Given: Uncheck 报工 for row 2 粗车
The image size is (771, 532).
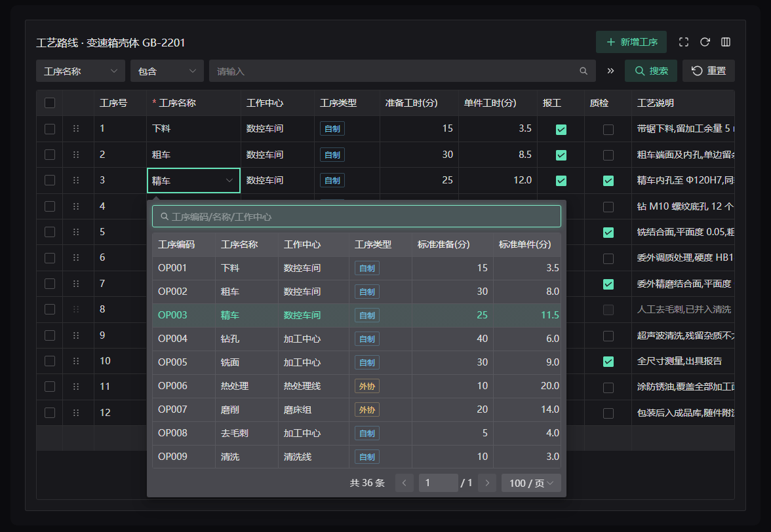Looking at the screenshot, I should (x=561, y=155).
